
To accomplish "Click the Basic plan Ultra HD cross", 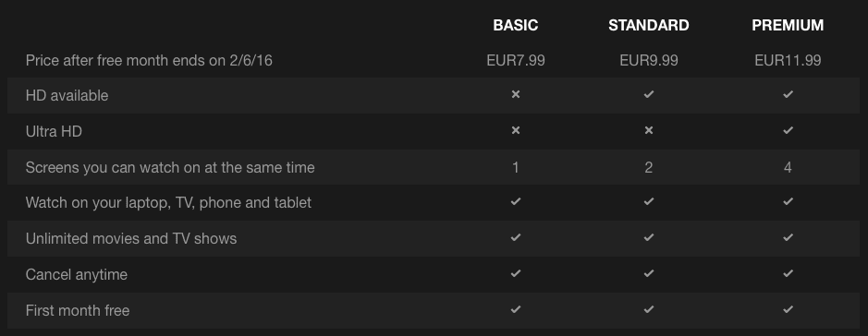I will (x=516, y=130).
